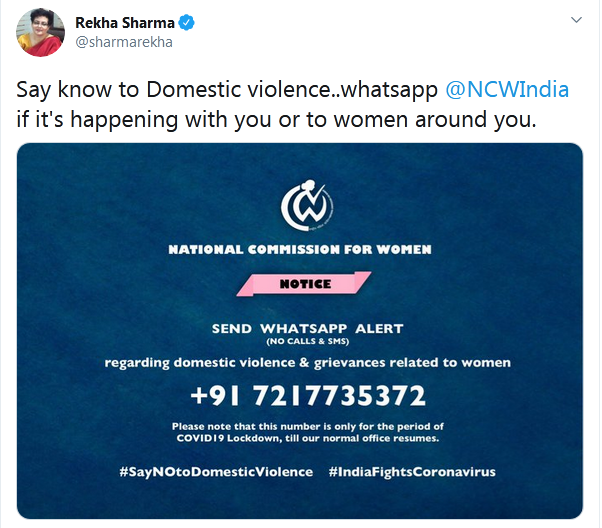Click the "Please note that this number" line
The image size is (602, 528).
point(301,427)
